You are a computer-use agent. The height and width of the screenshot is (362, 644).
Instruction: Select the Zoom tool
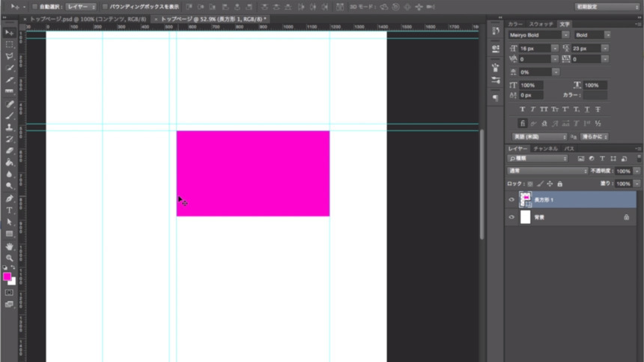[x=9, y=258]
